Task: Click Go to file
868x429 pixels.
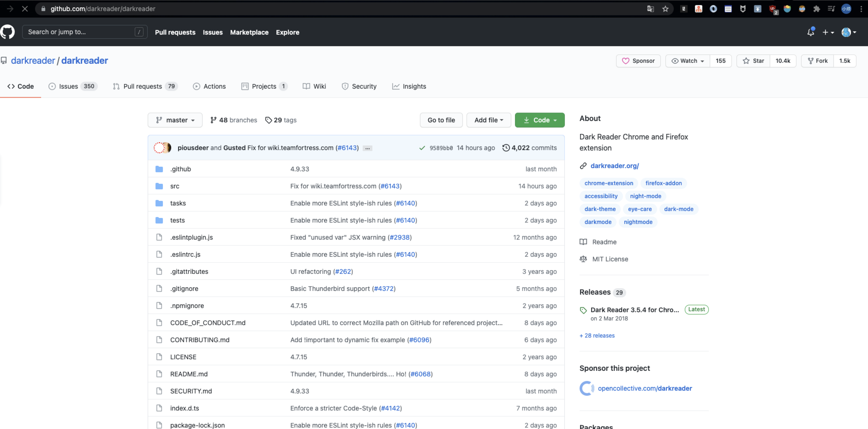Action: click(441, 120)
